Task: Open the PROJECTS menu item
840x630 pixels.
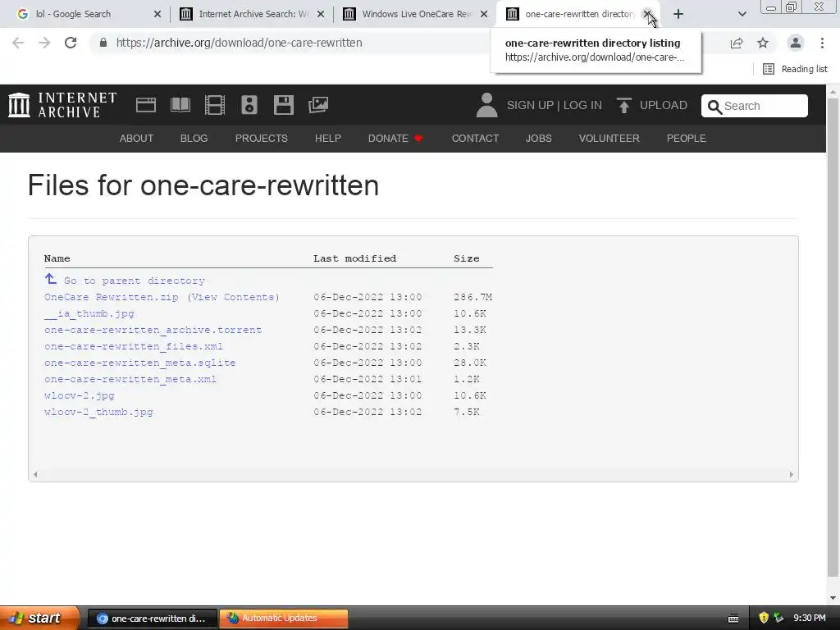Action: pyautogui.click(x=262, y=138)
